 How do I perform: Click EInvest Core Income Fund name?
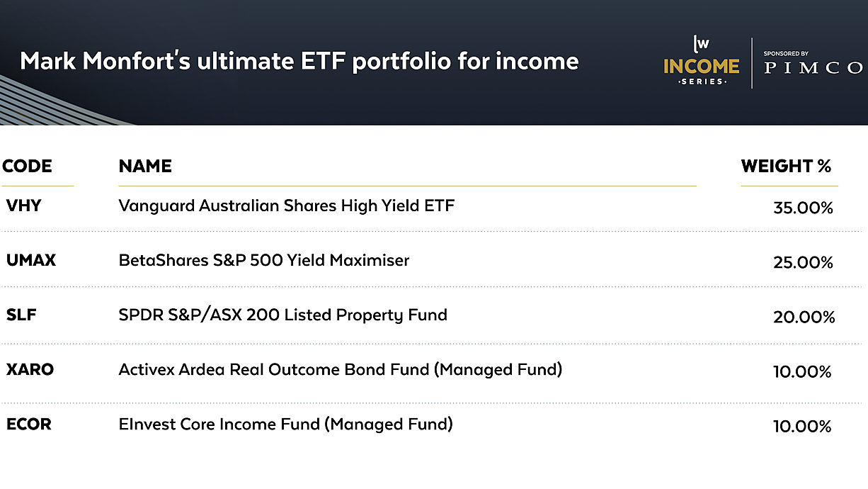285,425
